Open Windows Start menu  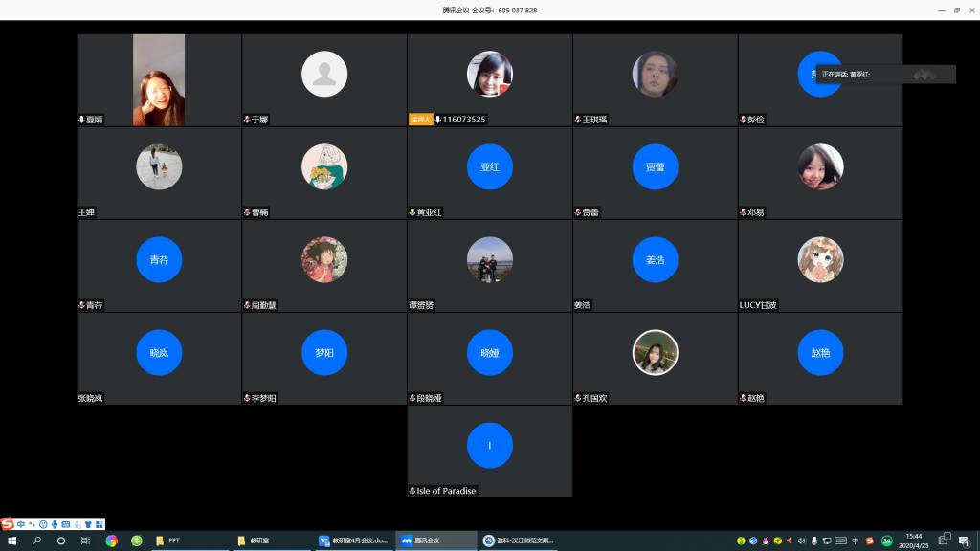pyautogui.click(x=11, y=540)
